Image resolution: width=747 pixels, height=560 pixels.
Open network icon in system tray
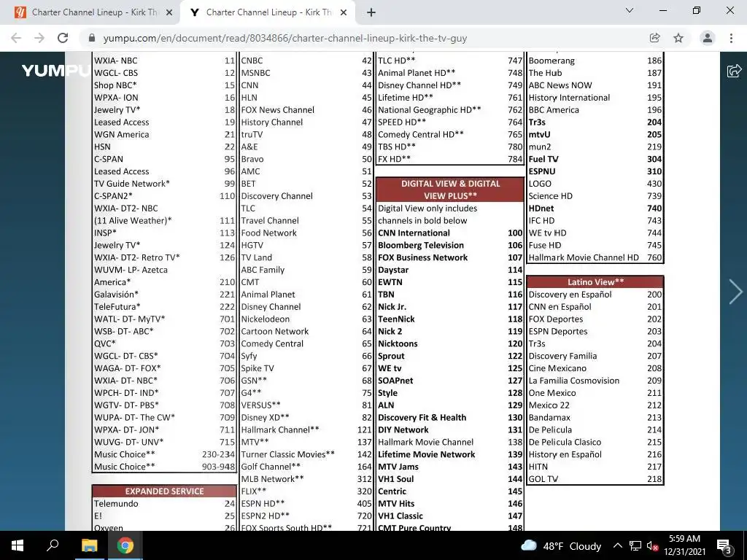click(x=635, y=545)
